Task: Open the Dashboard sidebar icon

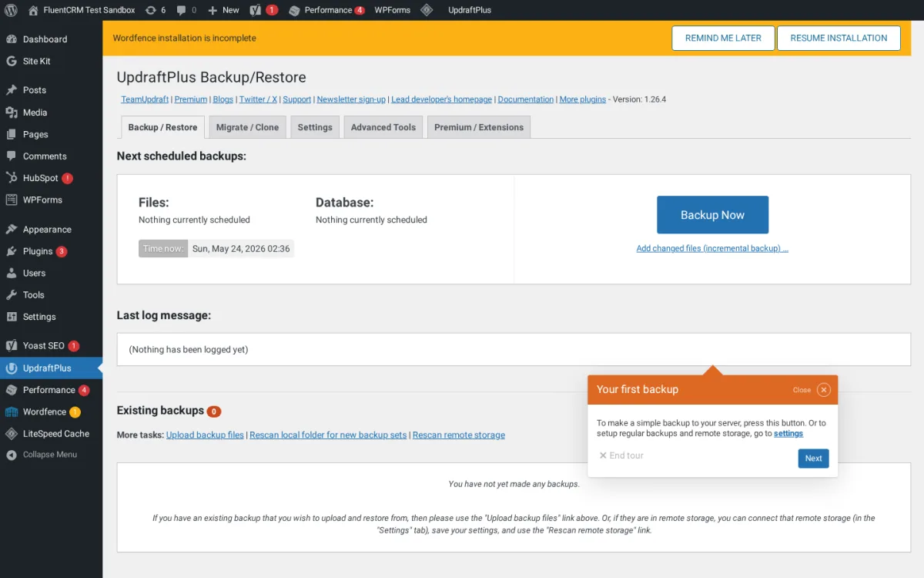Action: tap(12, 39)
